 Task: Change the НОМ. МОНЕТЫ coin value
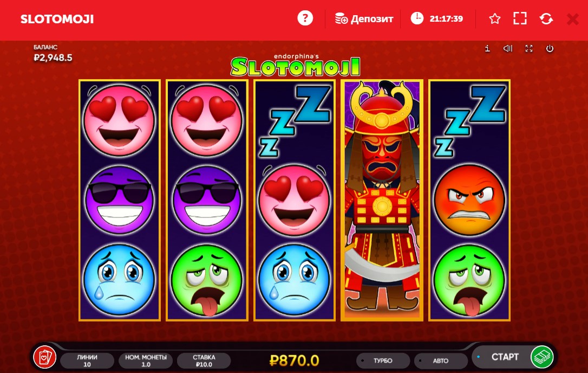[146, 361]
